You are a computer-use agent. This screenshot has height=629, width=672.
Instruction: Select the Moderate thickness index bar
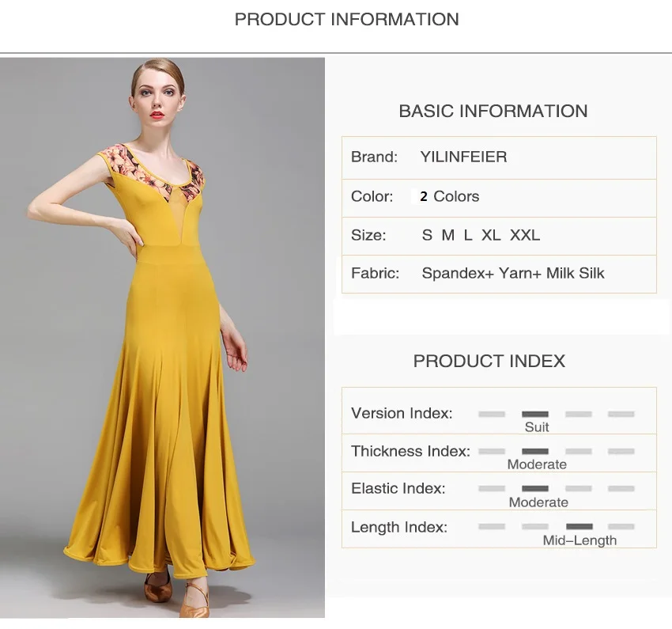click(535, 451)
